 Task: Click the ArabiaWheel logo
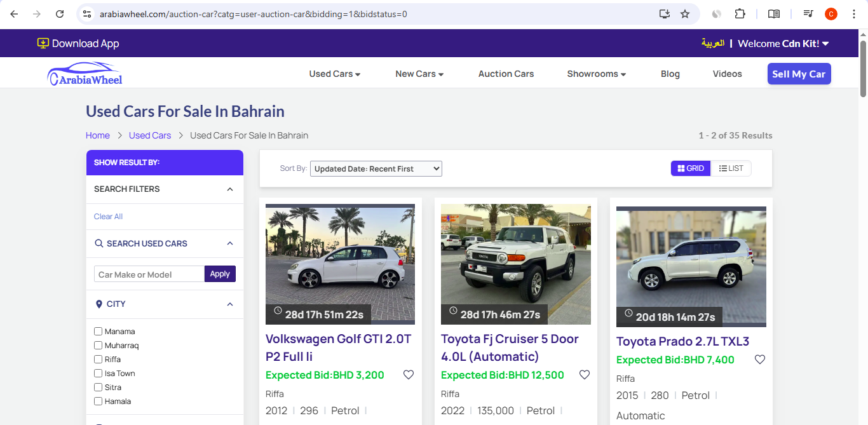click(x=85, y=74)
